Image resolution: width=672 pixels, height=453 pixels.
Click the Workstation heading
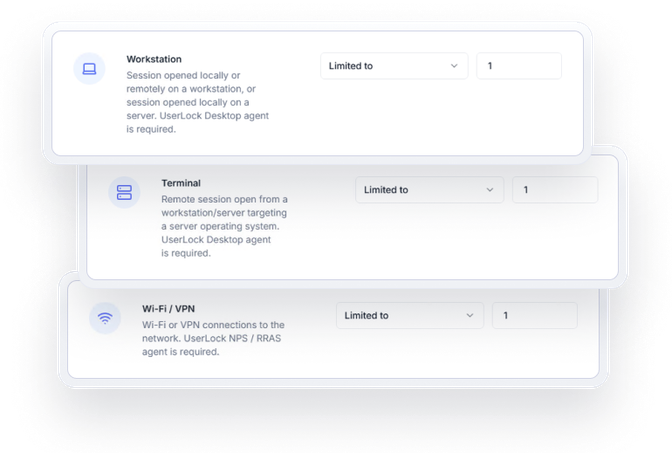(x=154, y=59)
